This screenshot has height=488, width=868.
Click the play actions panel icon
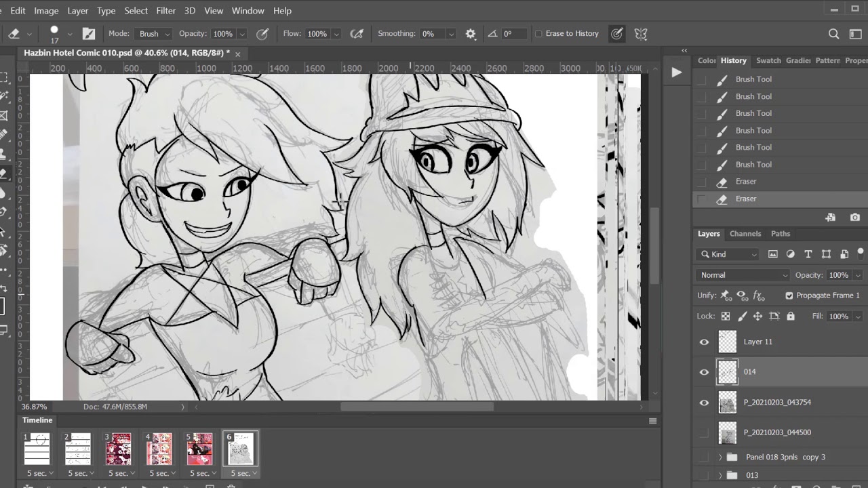point(676,73)
